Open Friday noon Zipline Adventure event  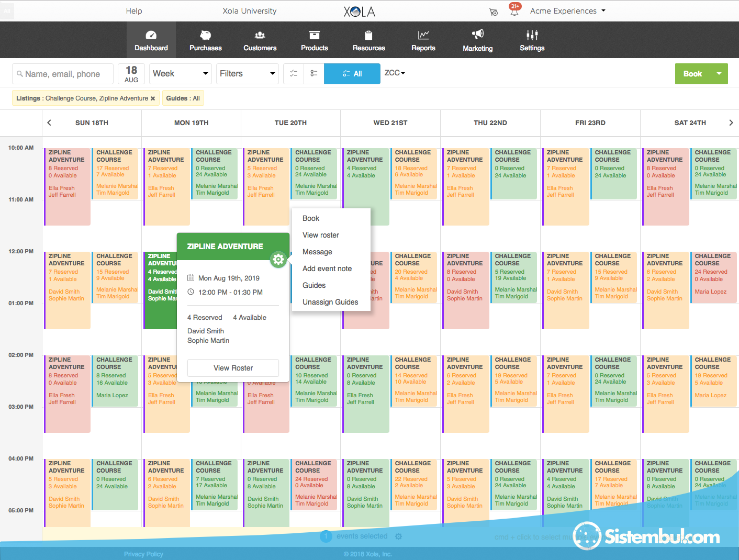click(x=566, y=290)
